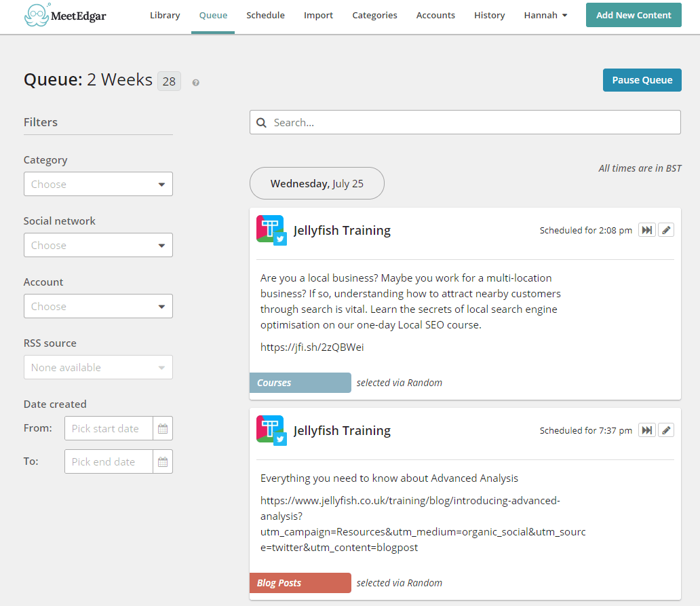Viewport: 700px width, 606px height.
Task: Edit the post scheduled for 2:08 pm
Action: tap(666, 230)
